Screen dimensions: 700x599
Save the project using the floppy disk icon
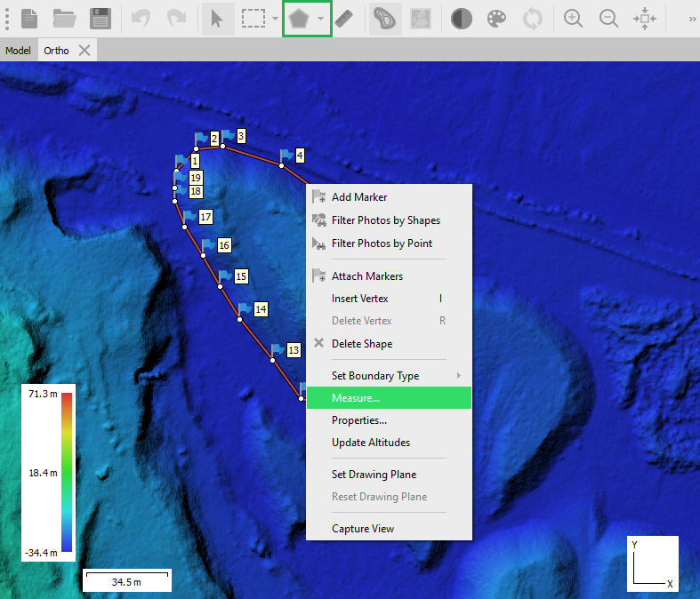click(x=101, y=19)
